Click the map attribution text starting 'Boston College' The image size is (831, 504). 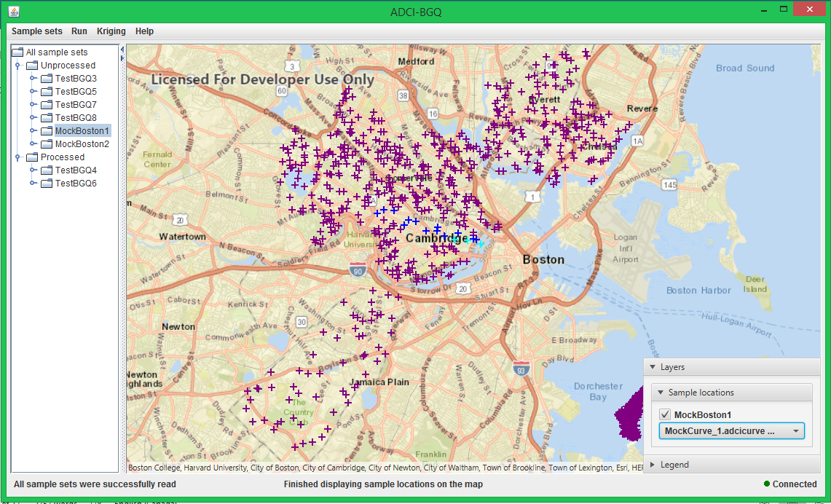tap(386, 468)
